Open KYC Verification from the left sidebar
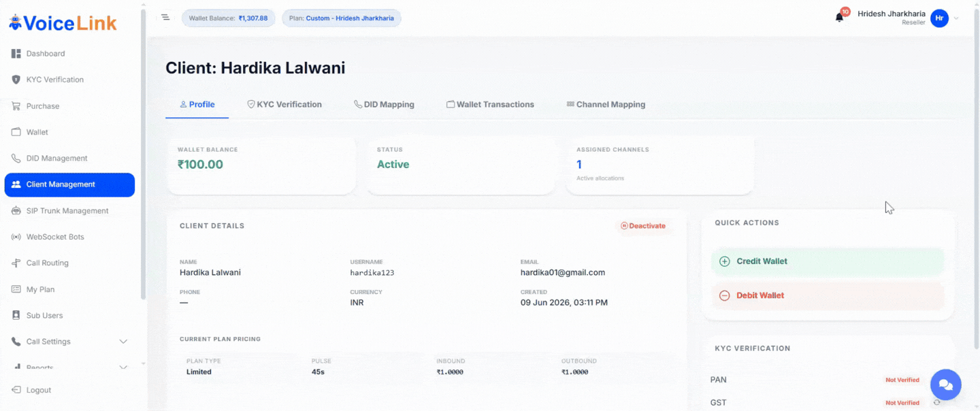This screenshot has height=411, width=980. tap(69, 80)
